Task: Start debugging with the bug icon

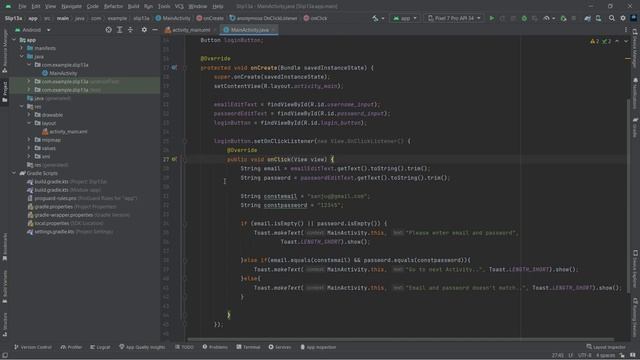Action: pyautogui.click(x=524, y=18)
